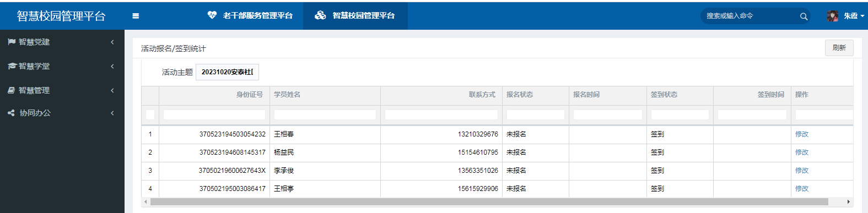
Task: Click the user avatar picture
Action: 833,16
